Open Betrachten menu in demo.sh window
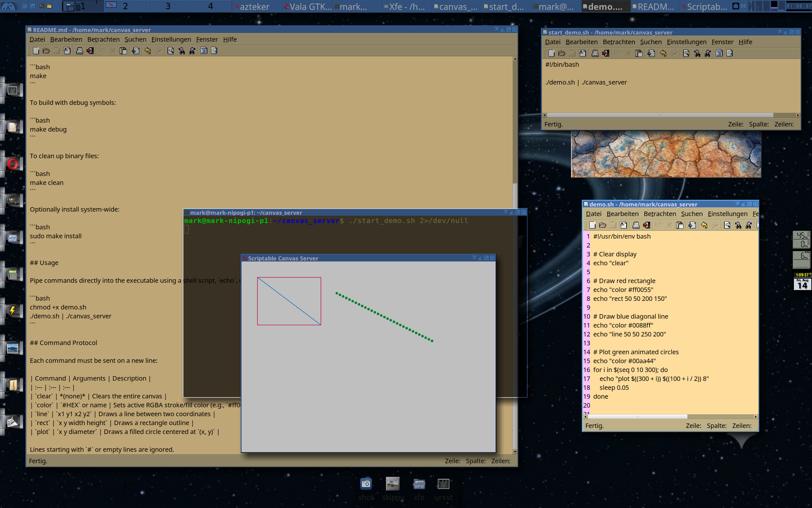Screen dimensions: 812x508 [660, 214]
